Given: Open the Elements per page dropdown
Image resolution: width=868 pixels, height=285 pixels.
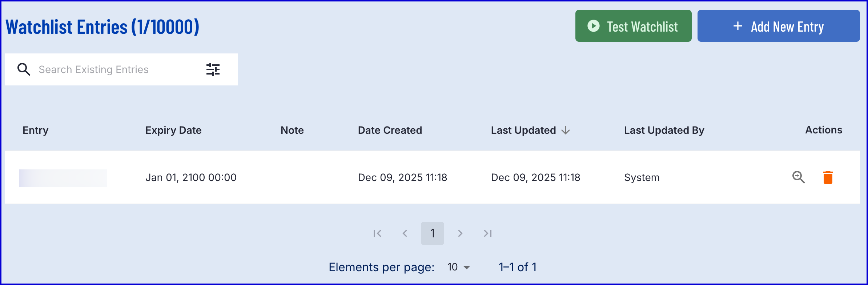Looking at the screenshot, I should [x=459, y=267].
